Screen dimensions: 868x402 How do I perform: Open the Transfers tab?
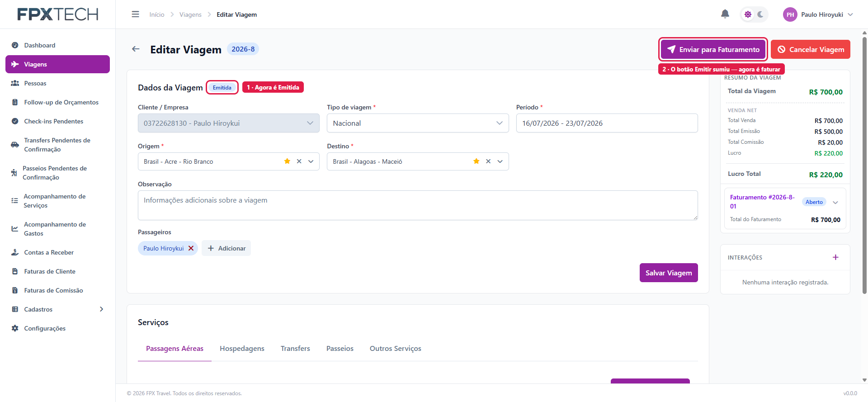pyautogui.click(x=295, y=349)
